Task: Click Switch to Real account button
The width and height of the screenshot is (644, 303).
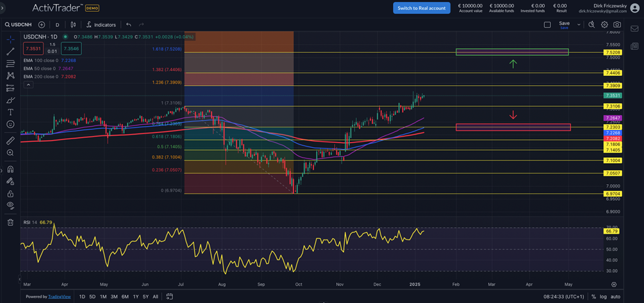Action: point(421,8)
